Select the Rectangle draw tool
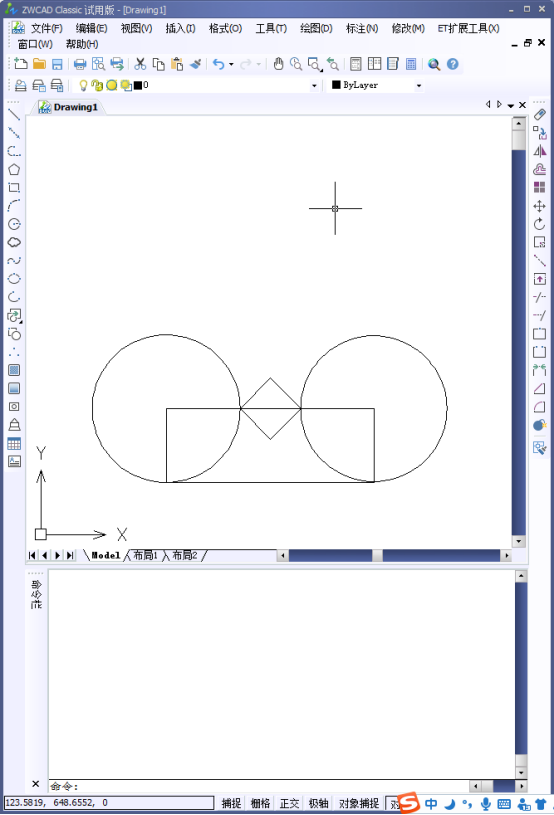 pyautogui.click(x=14, y=188)
